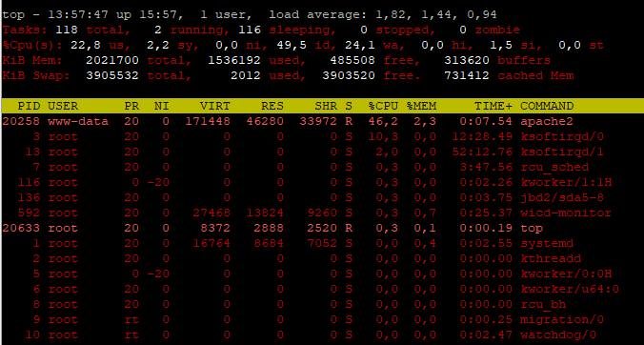
Task: Click PID 20633 of top process
Action: [21, 228]
